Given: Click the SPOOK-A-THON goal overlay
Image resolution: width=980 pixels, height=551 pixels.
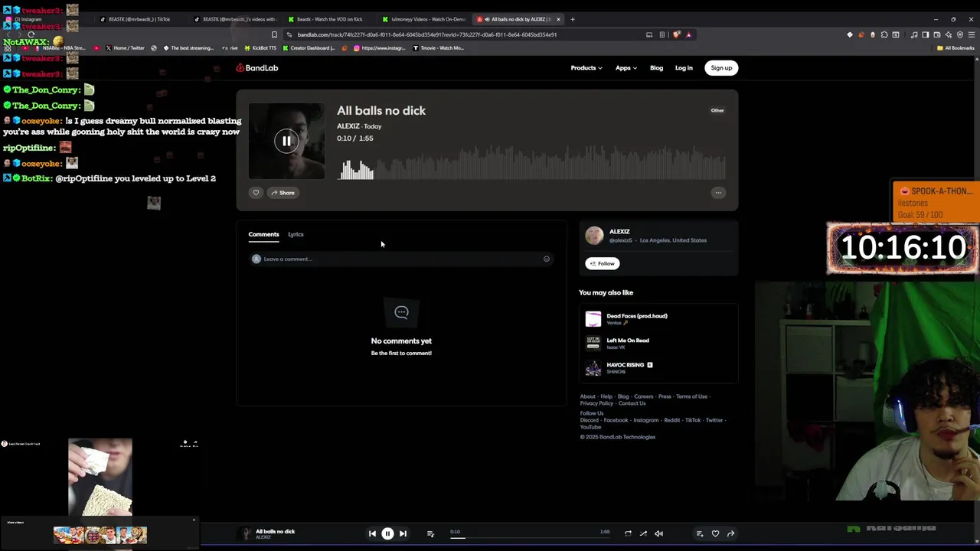Looking at the screenshot, I should [x=936, y=202].
